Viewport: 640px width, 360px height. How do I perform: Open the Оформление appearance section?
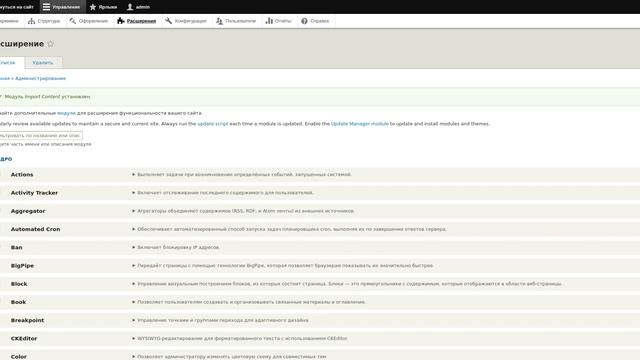click(x=89, y=21)
